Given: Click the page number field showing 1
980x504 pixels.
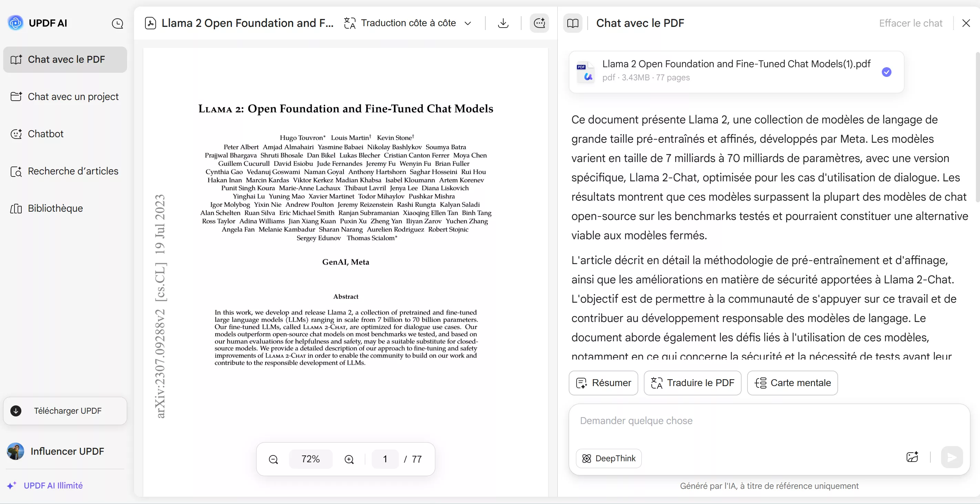Looking at the screenshot, I should click(385, 459).
